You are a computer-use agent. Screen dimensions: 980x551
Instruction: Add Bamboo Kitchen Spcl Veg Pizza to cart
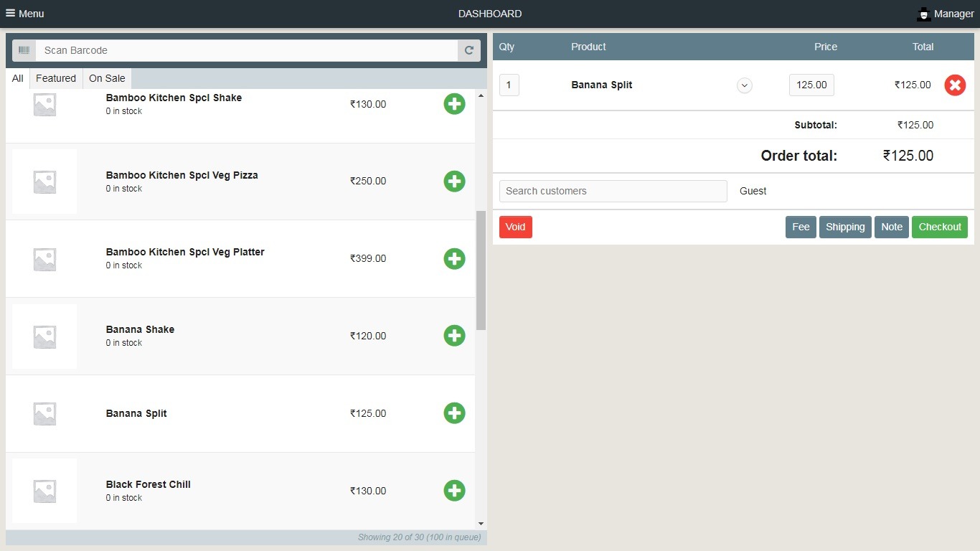(454, 181)
